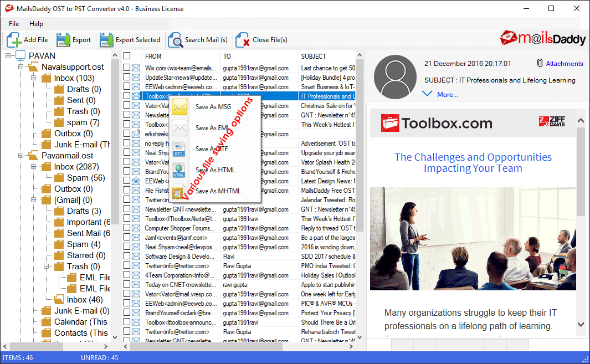The image size is (590, 364).
Task: Click the Save As HTML globe icon
Action: coord(179,170)
